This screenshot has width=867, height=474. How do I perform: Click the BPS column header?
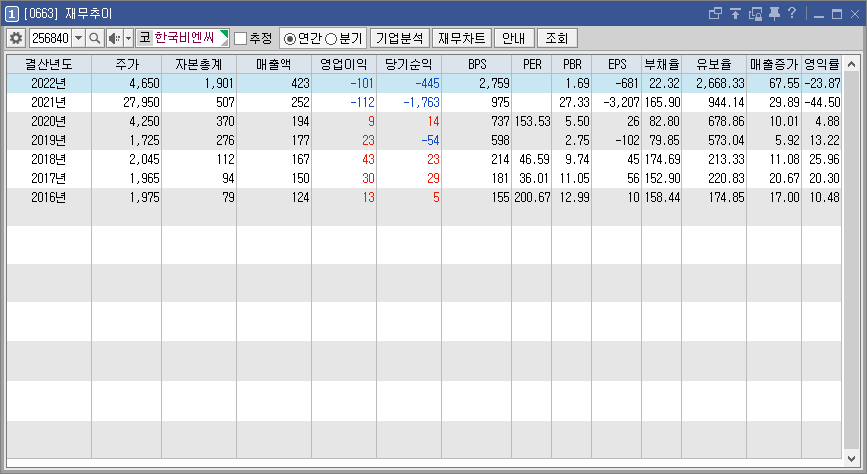click(477, 64)
